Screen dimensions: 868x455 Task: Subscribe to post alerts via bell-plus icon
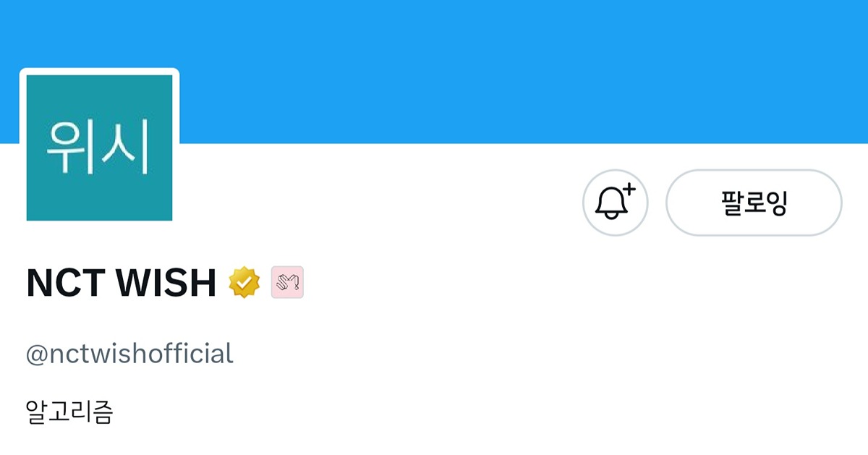click(615, 203)
